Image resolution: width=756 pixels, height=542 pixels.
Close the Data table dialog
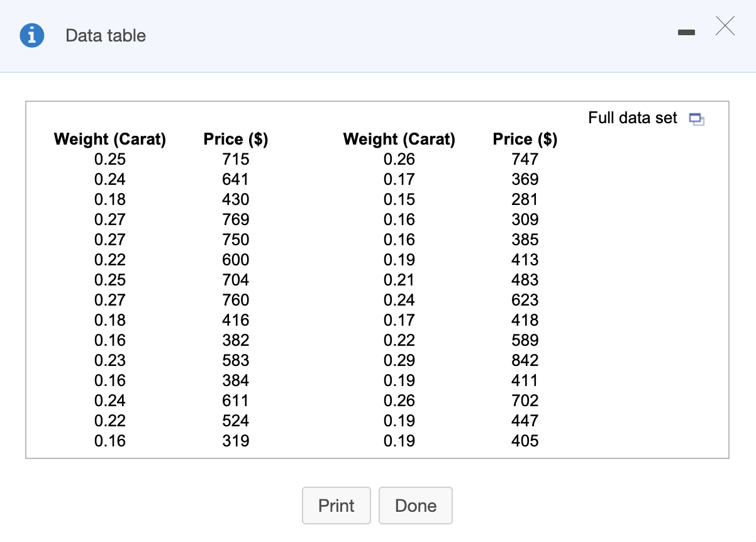725,26
